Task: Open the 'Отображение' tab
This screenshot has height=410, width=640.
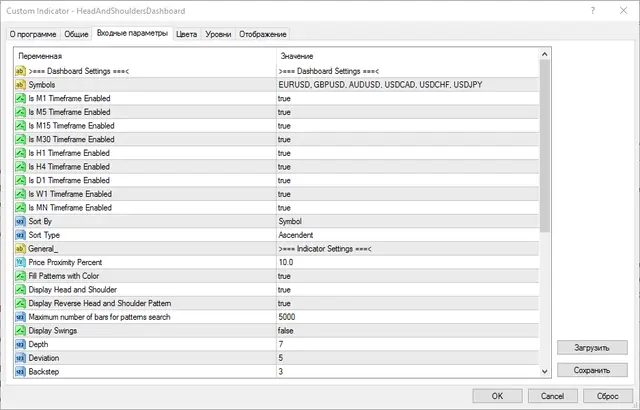Action: click(x=263, y=34)
